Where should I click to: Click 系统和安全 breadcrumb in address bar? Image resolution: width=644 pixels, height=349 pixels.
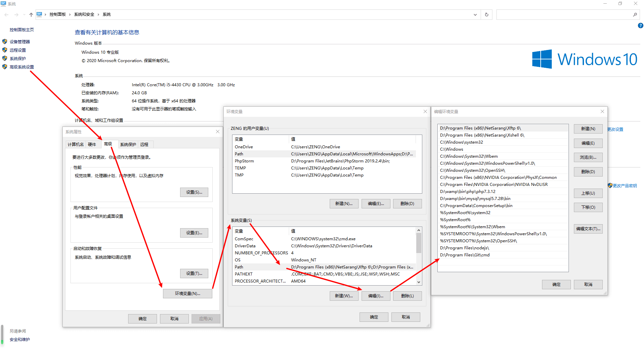tap(84, 14)
